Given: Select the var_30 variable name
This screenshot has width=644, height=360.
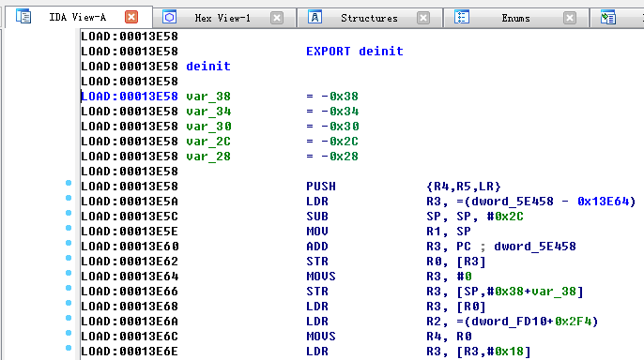Looking at the screenshot, I should click(208, 127).
